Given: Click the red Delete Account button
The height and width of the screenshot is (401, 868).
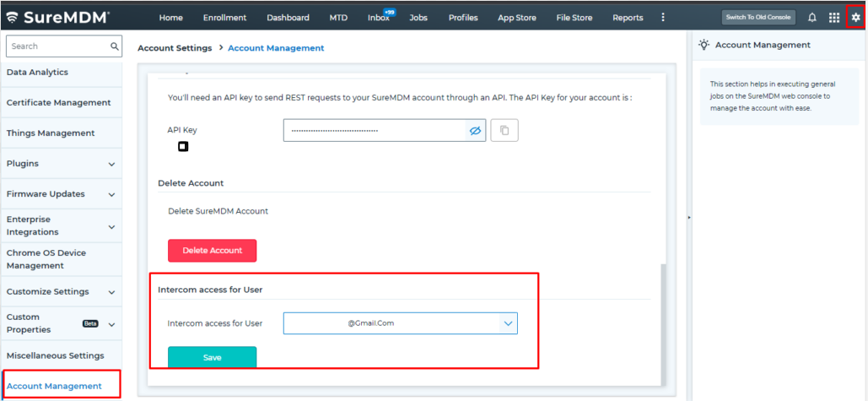Looking at the screenshot, I should coord(212,251).
